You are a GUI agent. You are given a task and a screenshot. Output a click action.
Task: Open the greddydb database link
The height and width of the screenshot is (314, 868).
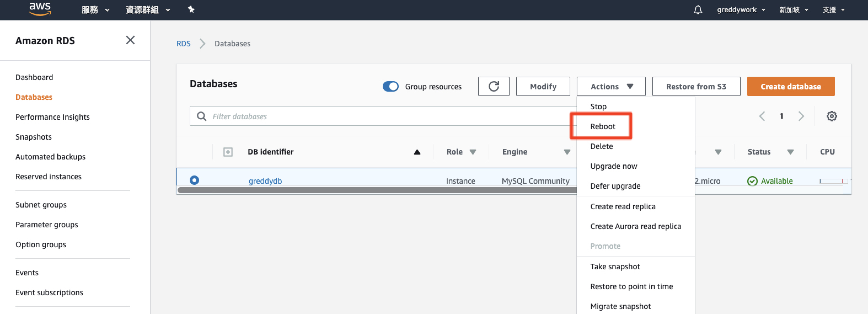tap(265, 181)
